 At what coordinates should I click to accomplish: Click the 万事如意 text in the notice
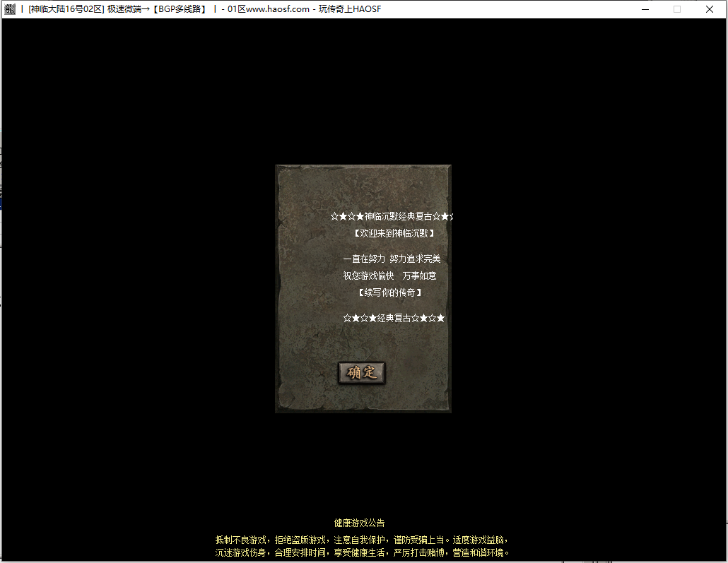point(420,275)
